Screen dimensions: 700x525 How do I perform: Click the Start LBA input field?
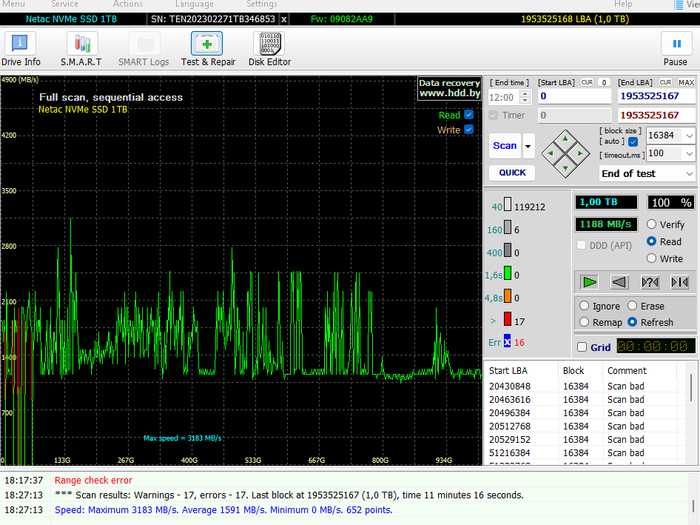(x=574, y=96)
